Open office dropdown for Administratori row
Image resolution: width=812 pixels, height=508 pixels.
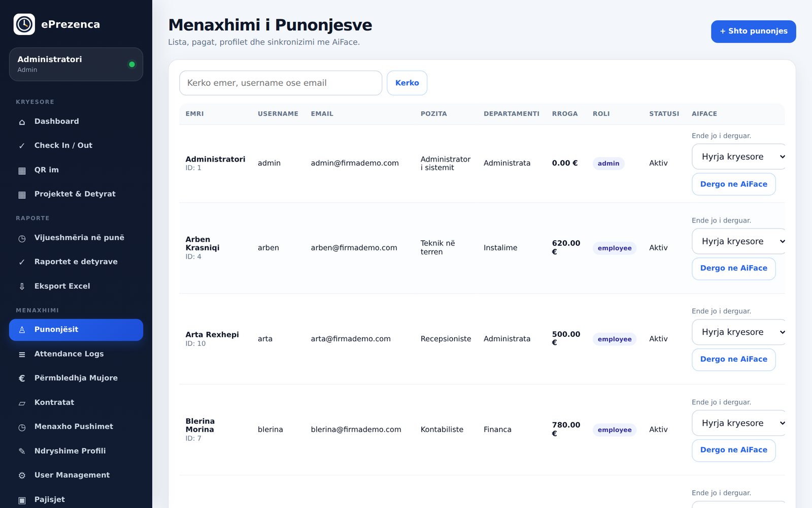pyautogui.click(x=739, y=156)
